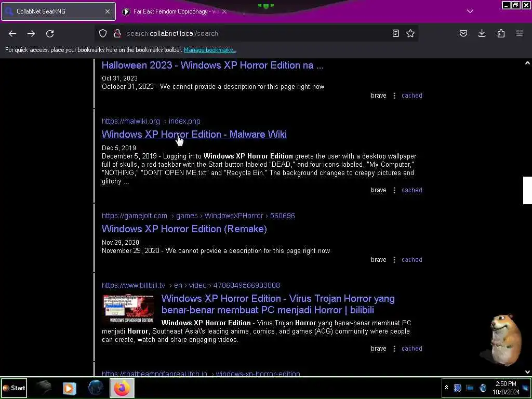Open the globe taskbar icon
532x399 pixels.
[x=96, y=388]
